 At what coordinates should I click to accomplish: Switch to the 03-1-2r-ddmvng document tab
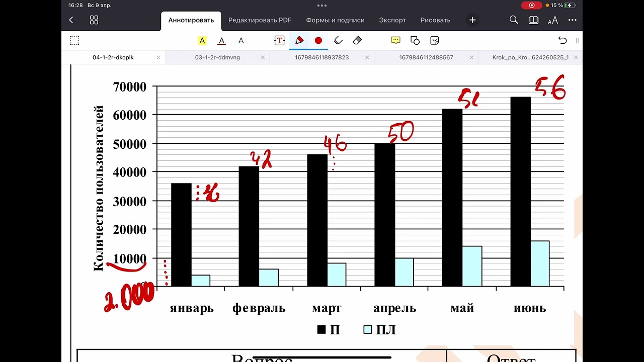click(x=217, y=57)
